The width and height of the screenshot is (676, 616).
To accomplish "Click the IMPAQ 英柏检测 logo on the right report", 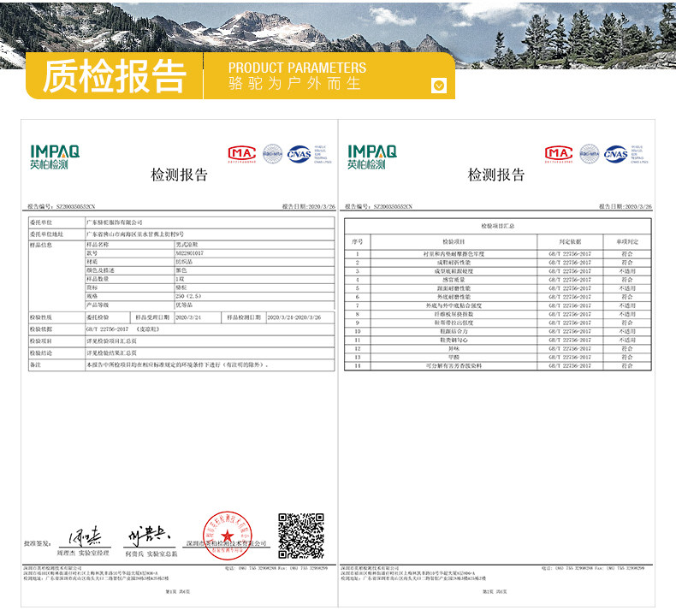I will pyautogui.click(x=372, y=157).
